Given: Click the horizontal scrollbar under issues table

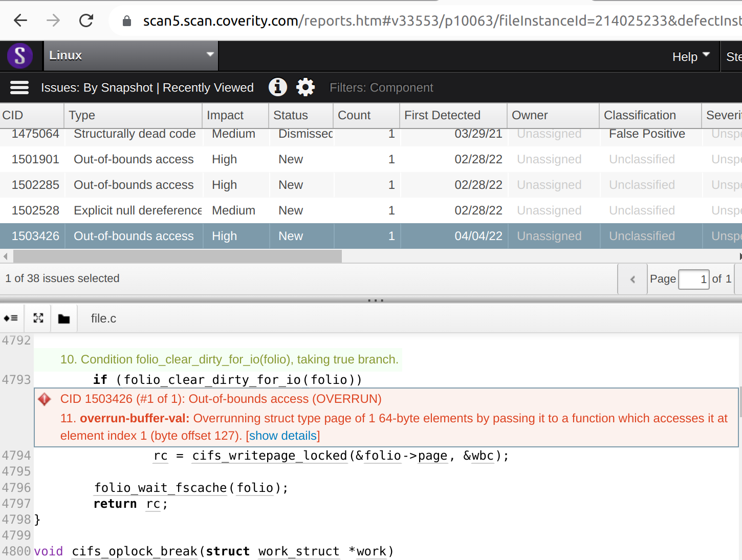Looking at the screenshot, I should pyautogui.click(x=177, y=256).
